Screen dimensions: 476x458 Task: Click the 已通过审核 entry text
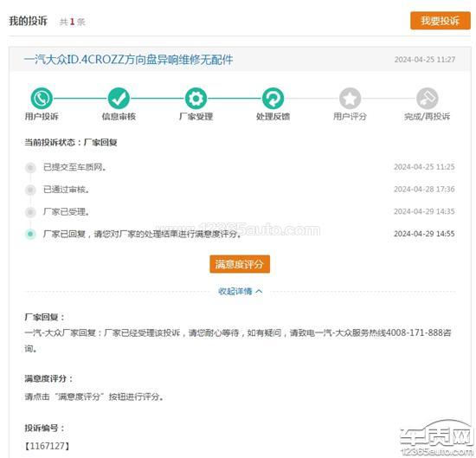(x=67, y=190)
